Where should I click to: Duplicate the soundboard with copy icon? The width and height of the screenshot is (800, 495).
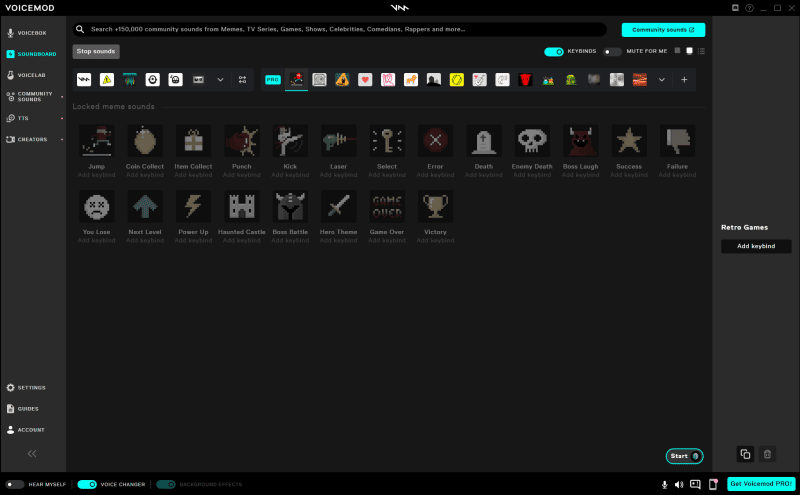pyautogui.click(x=745, y=454)
